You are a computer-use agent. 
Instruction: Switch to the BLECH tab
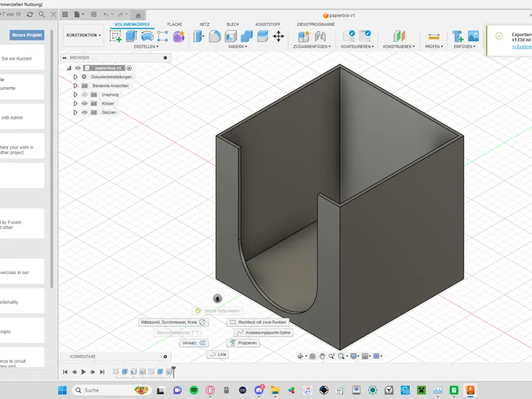(x=233, y=25)
